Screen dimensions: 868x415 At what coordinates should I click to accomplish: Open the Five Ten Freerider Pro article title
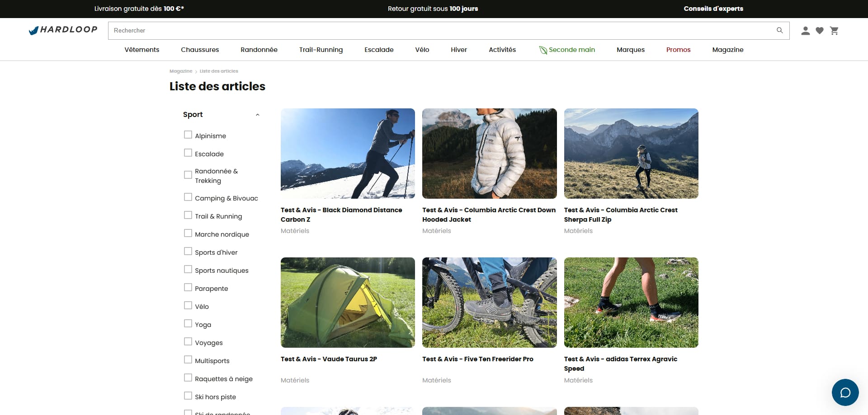point(478,359)
